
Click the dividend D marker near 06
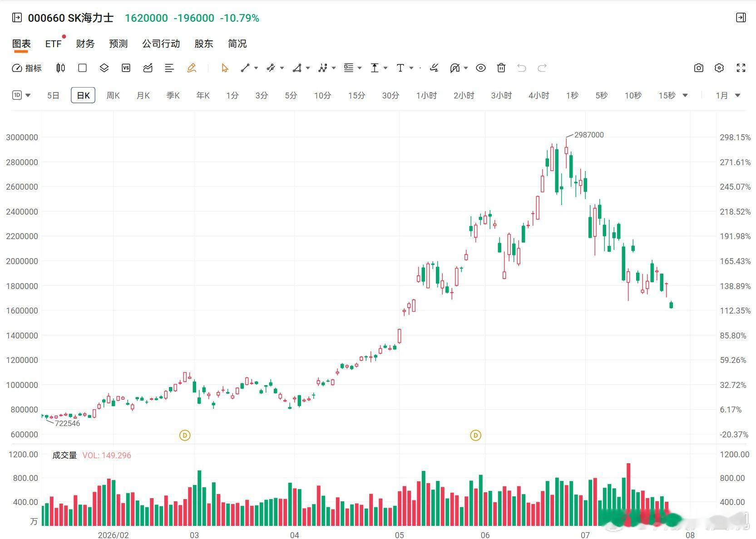(475, 435)
